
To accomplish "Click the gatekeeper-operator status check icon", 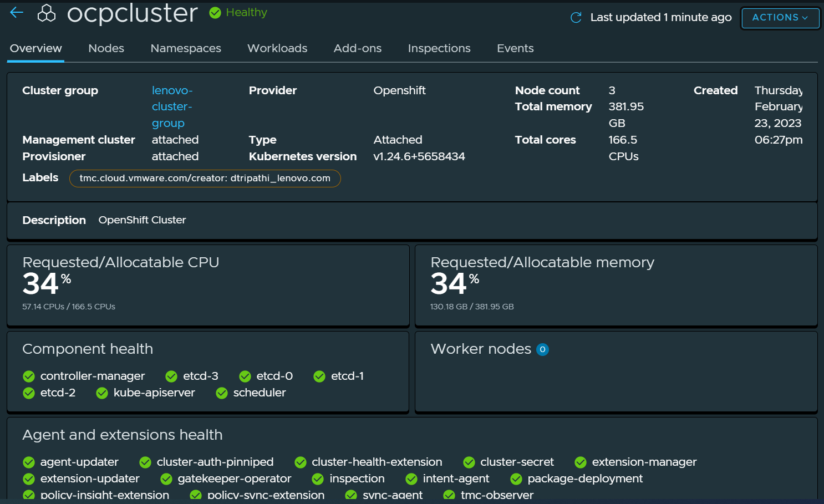I will point(166,479).
